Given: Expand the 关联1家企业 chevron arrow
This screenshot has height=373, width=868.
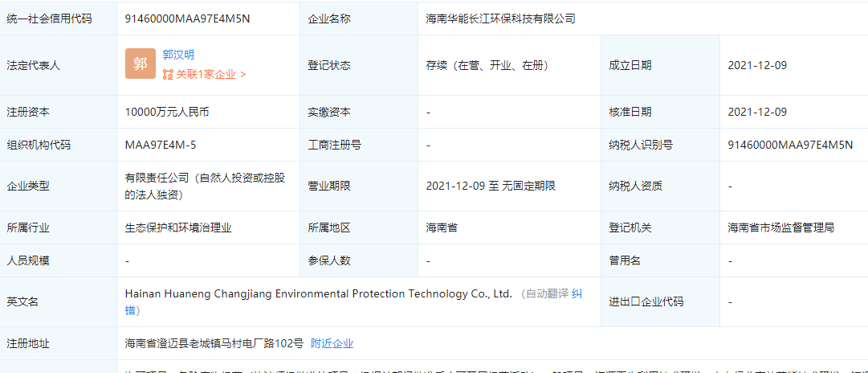Looking at the screenshot, I should (242, 75).
